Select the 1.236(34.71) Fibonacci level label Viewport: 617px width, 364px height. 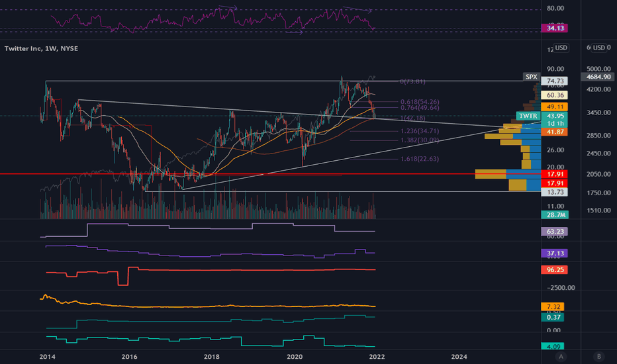click(420, 131)
